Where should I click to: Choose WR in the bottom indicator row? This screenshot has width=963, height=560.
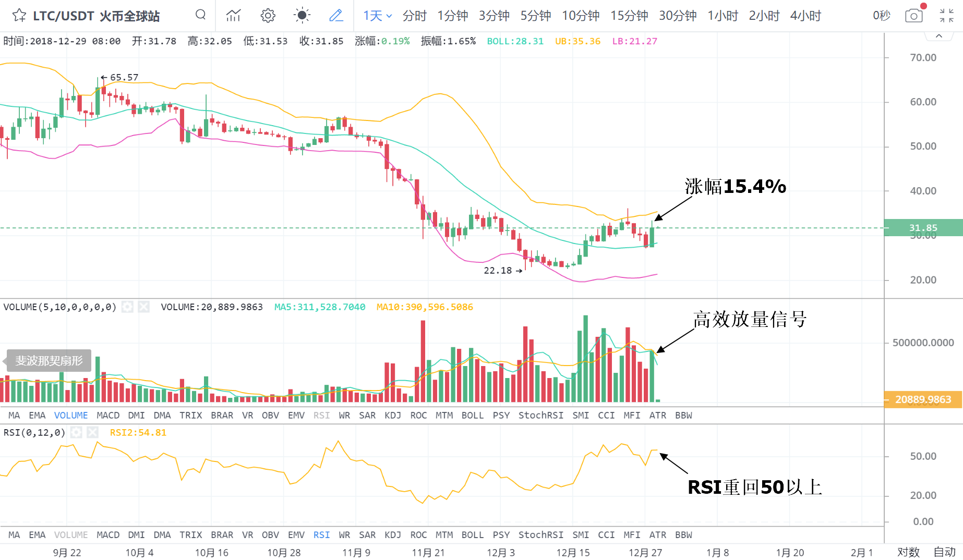click(x=344, y=534)
